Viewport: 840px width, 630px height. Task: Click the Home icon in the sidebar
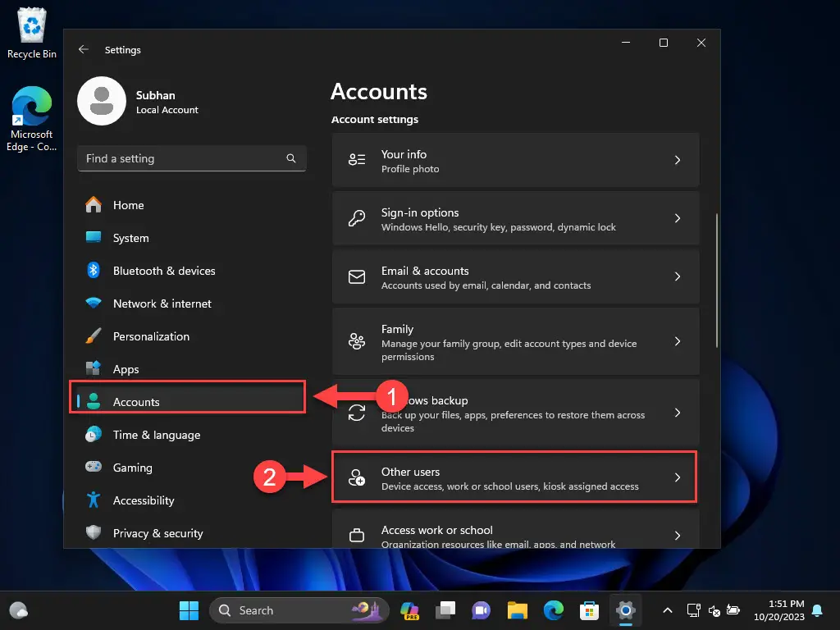94,204
